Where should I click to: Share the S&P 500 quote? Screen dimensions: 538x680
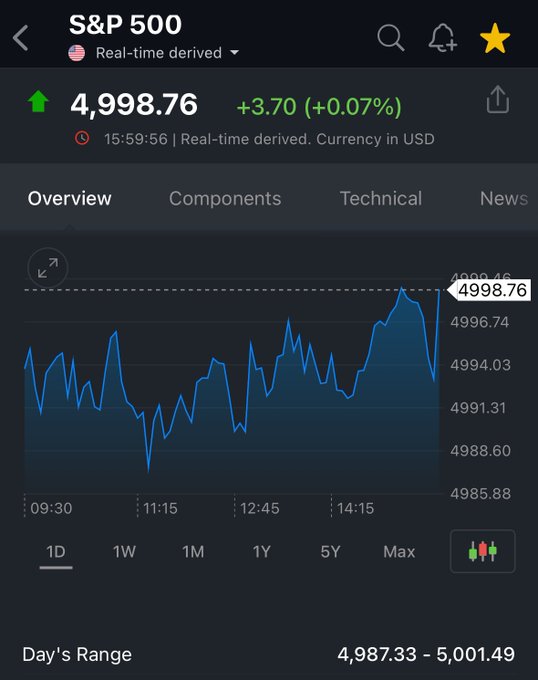coord(498,99)
